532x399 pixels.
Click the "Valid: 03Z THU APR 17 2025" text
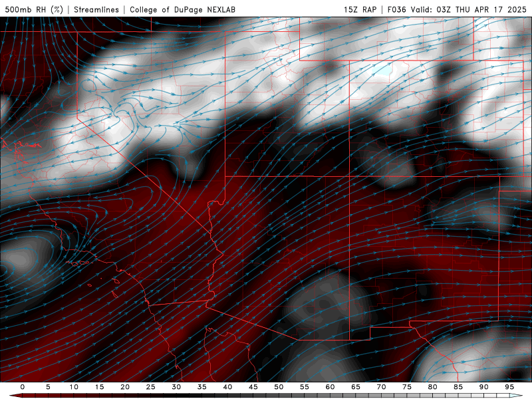[x=469, y=9]
